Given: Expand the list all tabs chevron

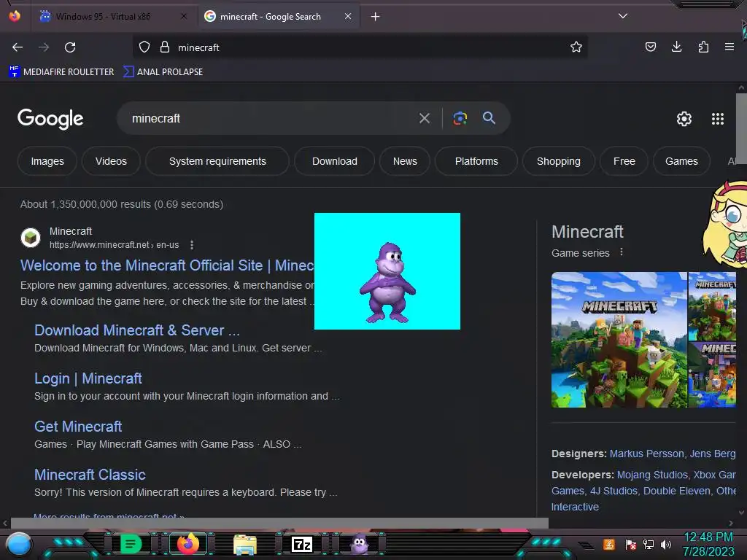Looking at the screenshot, I should click(623, 16).
